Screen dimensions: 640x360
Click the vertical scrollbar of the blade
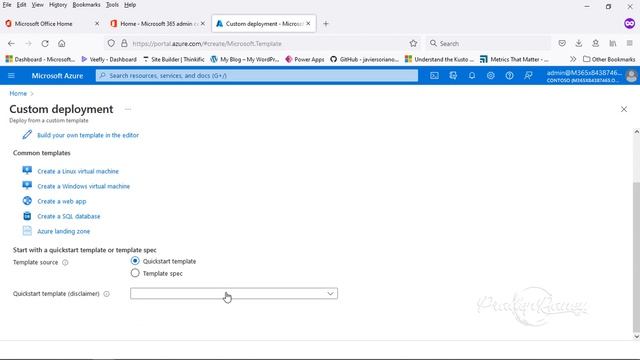pyautogui.click(x=636, y=257)
